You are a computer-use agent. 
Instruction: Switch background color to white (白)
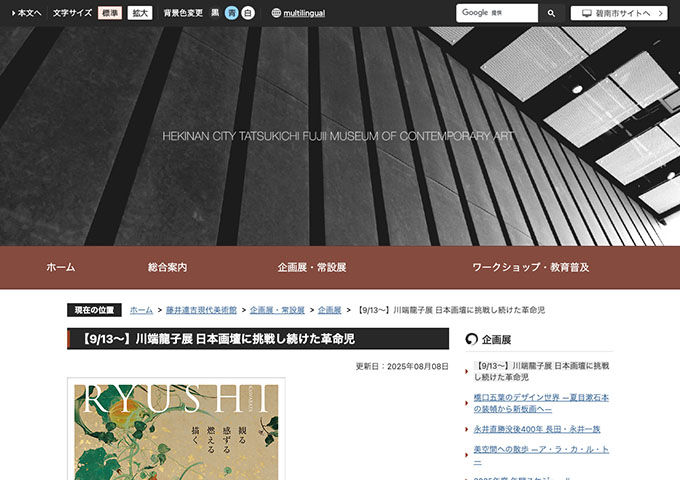[248, 13]
